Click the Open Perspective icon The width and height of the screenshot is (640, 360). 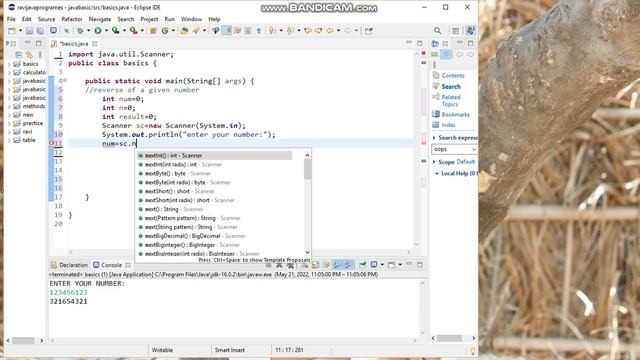(x=456, y=31)
